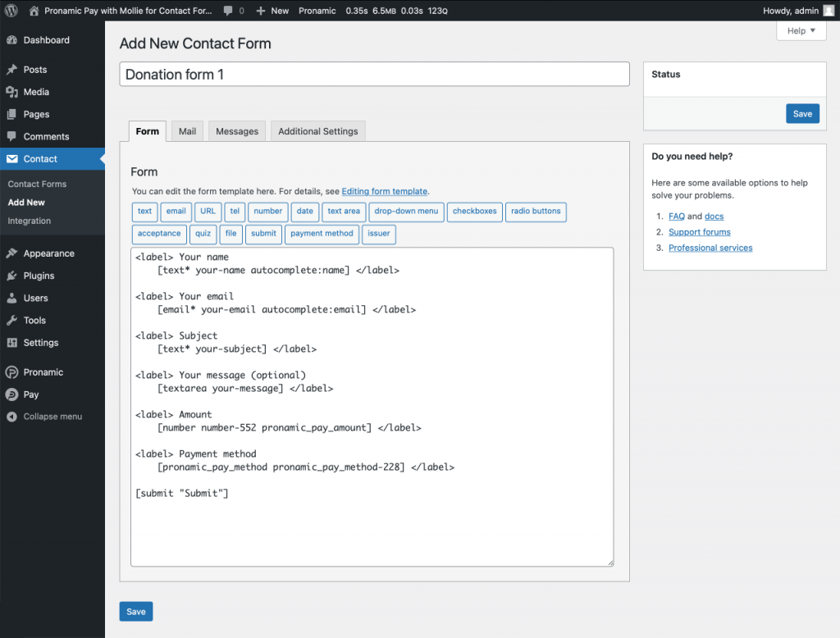Click the Pronamic logo icon in sidebar

11,372
